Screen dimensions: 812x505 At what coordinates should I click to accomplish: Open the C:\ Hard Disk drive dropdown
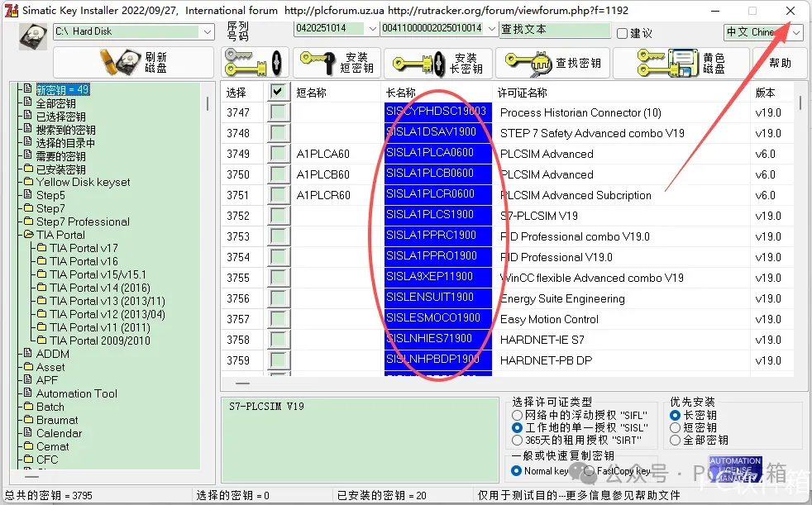pyautogui.click(x=208, y=31)
